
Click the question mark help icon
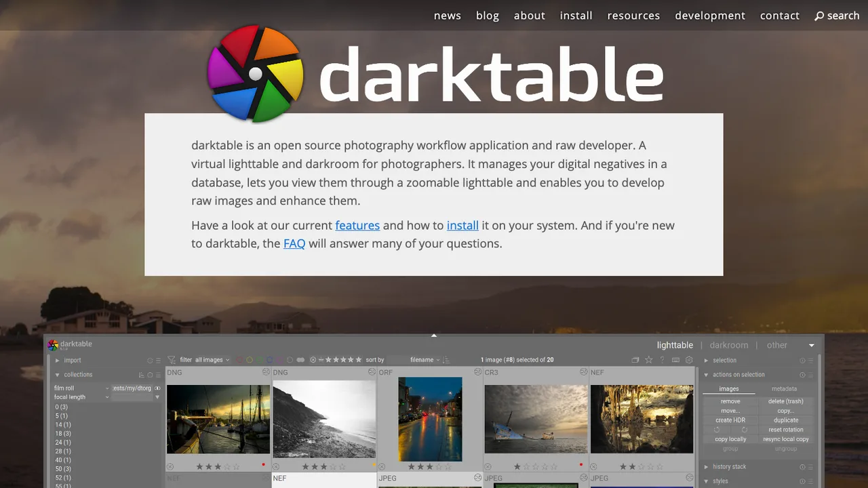pos(662,360)
